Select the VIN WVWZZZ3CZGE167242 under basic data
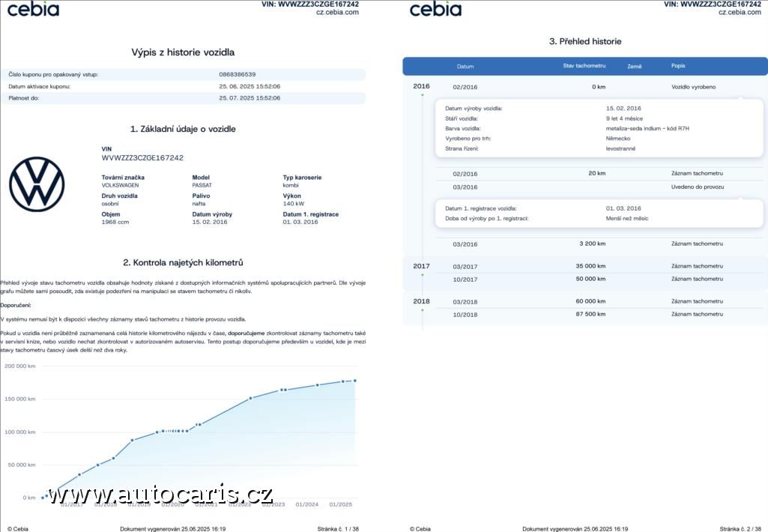Viewport: 768px width, 532px height. coord(142,158)
